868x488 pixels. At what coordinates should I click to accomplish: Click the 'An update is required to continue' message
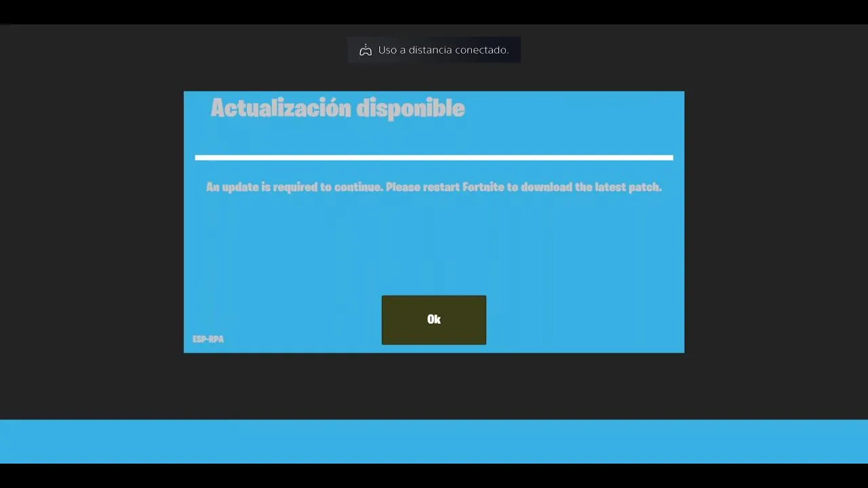pos(434,187)
